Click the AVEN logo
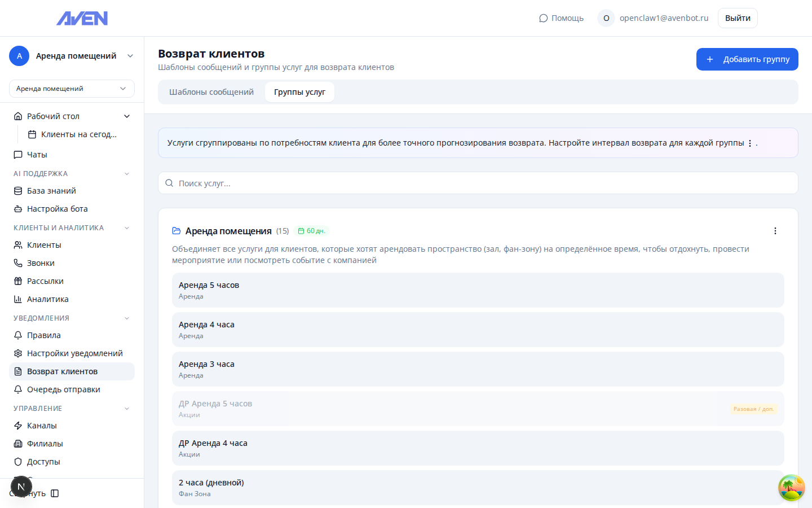 point(82,19)
